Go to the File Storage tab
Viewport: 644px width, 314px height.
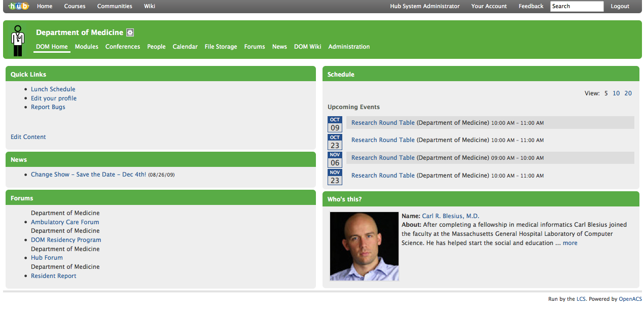pos(221,47)
